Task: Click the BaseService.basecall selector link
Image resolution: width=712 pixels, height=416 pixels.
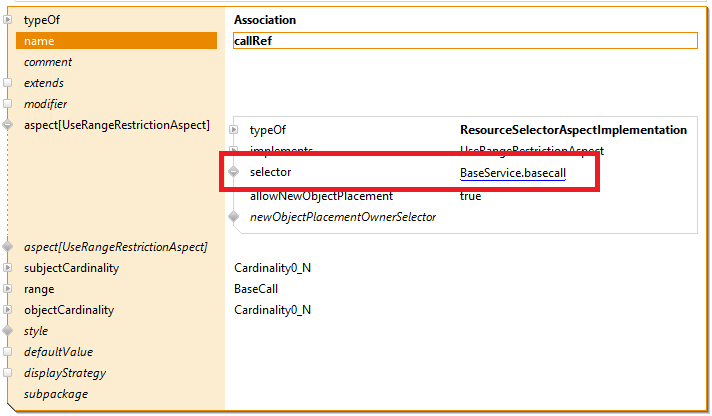Action: coord(512,174)
